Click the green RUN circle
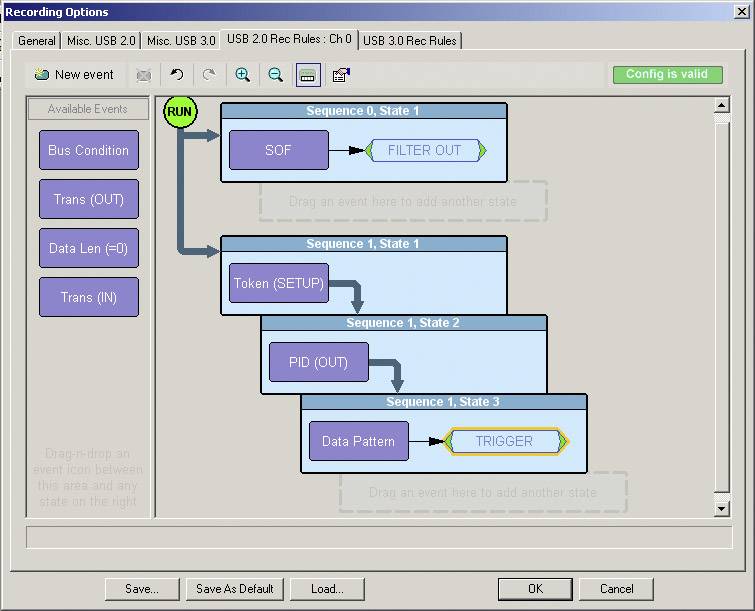The height and width of the screenshot is (611, 755). pyautogui.click(x=179, y=111)
